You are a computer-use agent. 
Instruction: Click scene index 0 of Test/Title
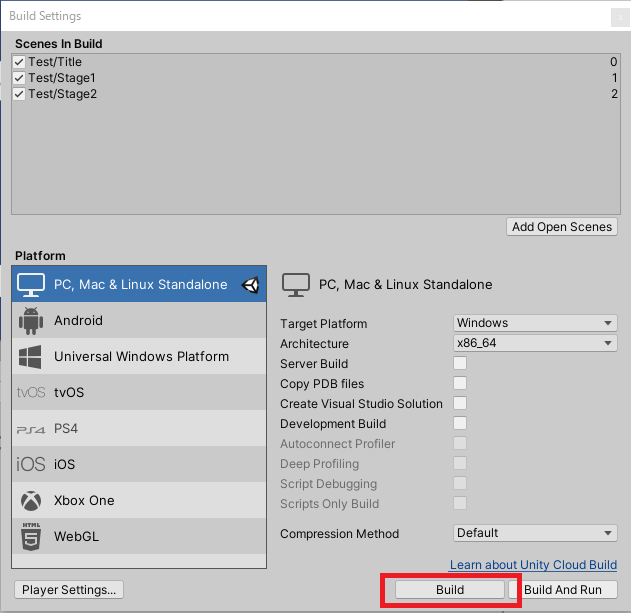point(613,62)
